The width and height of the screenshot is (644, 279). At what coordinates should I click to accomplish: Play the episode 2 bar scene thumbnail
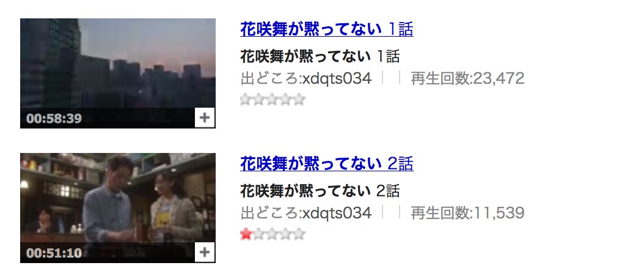[118, 208]
